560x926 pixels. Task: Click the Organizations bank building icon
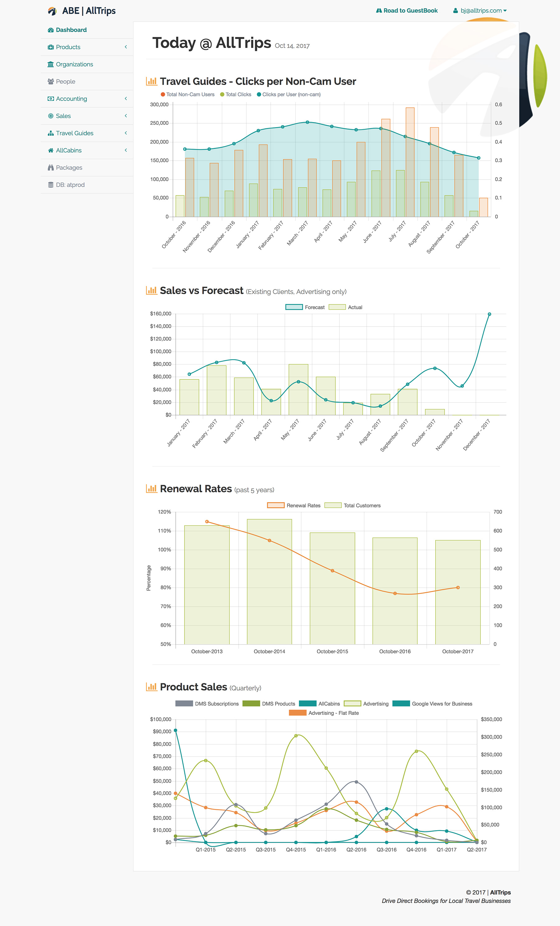(51, 64)
